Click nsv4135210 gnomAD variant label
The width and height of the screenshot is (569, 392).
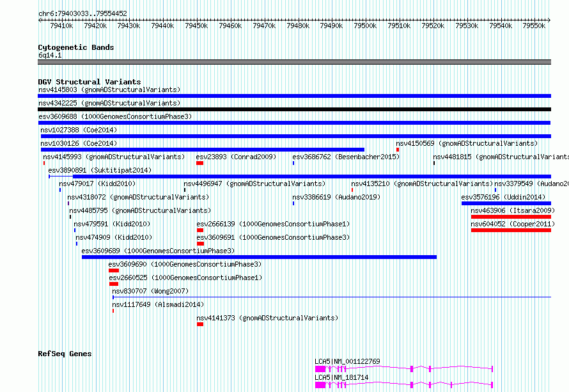[422, 184]
